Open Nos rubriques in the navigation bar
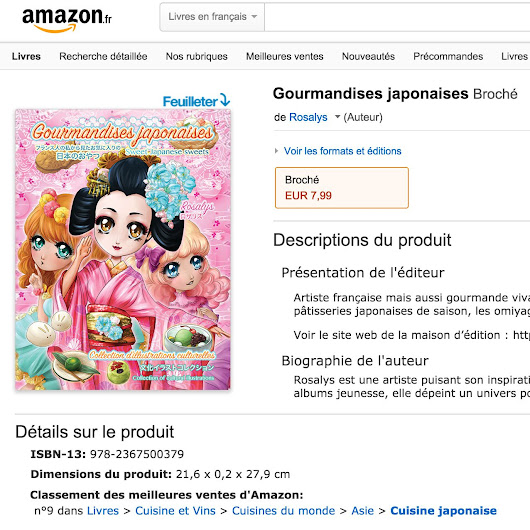Image resolution: width=530 pixels, height=530 pixels. [x=196, y=56]
